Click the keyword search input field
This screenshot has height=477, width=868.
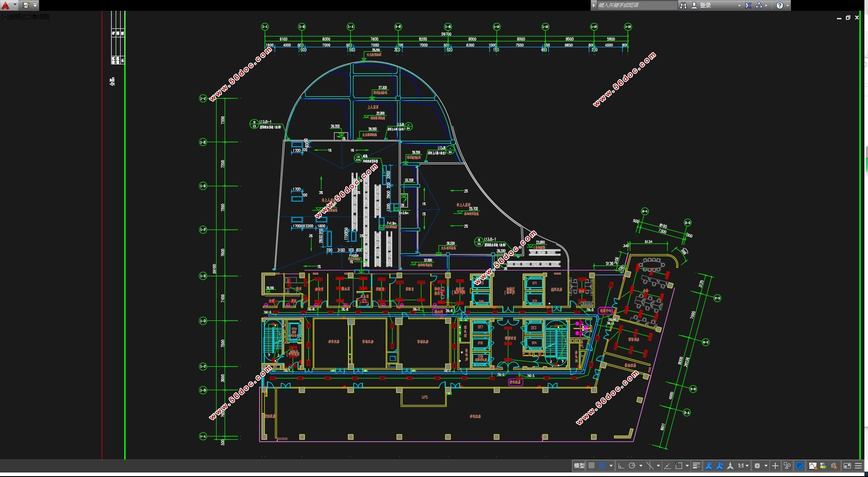(637, 5)
